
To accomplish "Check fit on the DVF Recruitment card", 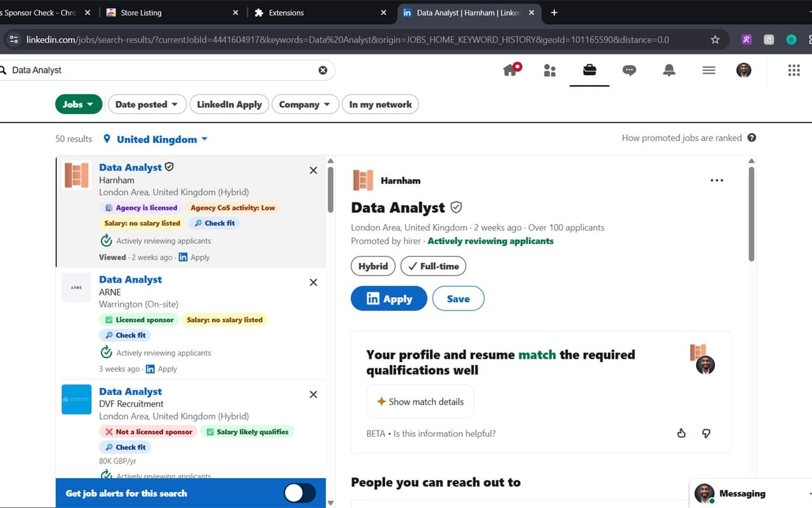I will click(x=125, y=447).
